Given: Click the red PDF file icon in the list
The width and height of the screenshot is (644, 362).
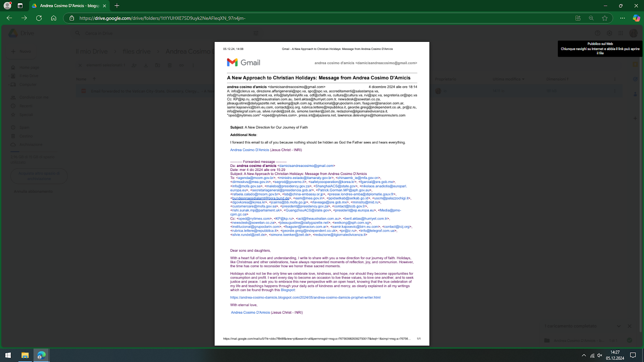Looking at the screenshot, I should 84,91.
